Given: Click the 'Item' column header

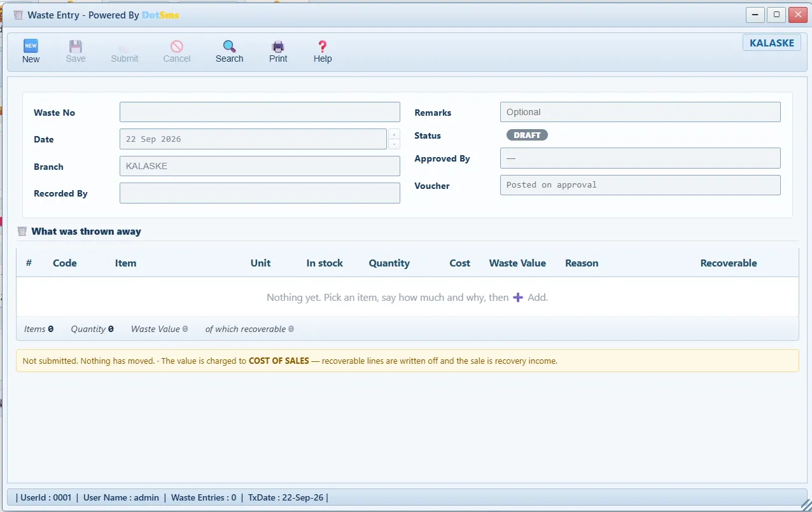Looking at the screenshot, I should point(125,263).
